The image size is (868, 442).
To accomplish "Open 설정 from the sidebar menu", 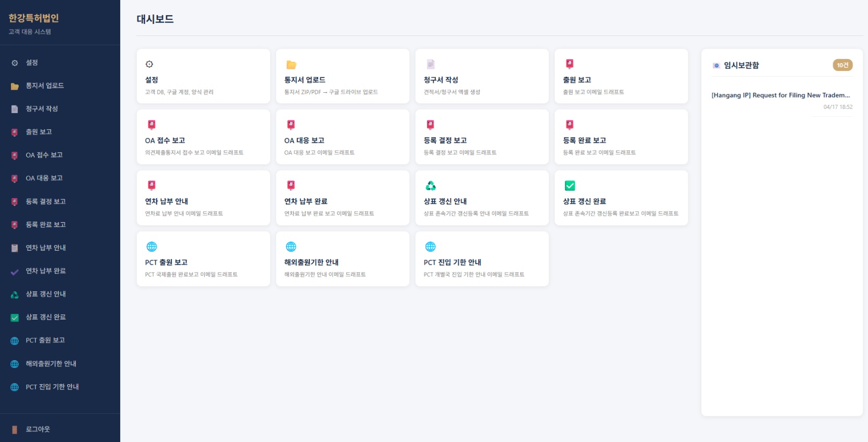I will coord(60,63).
